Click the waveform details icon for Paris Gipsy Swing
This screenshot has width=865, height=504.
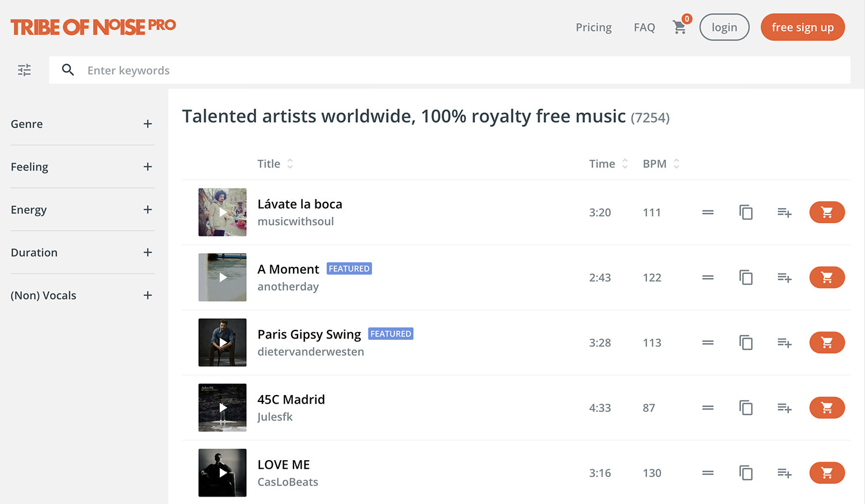708,343
